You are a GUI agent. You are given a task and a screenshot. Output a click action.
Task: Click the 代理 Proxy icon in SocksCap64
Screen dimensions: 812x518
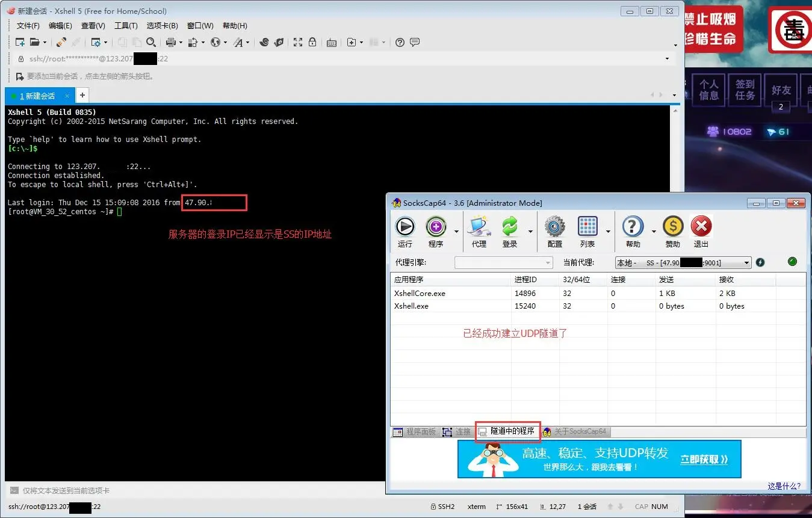479,227
